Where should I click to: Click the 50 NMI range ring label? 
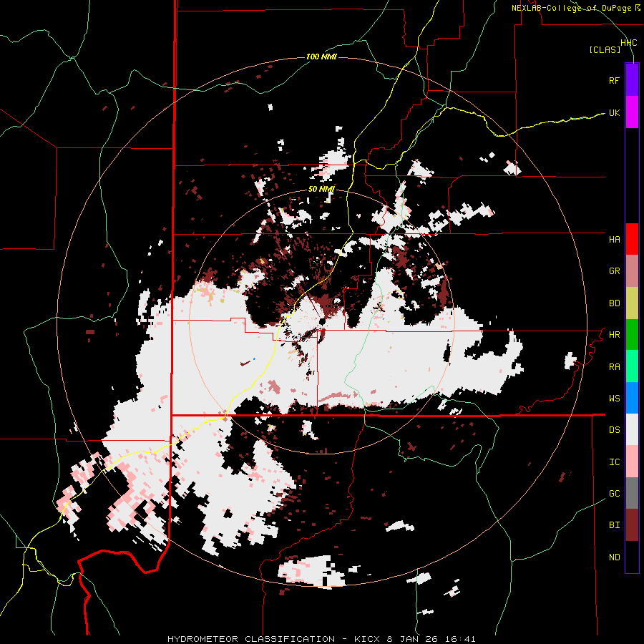pyautogui.click(x=321, y=190)
